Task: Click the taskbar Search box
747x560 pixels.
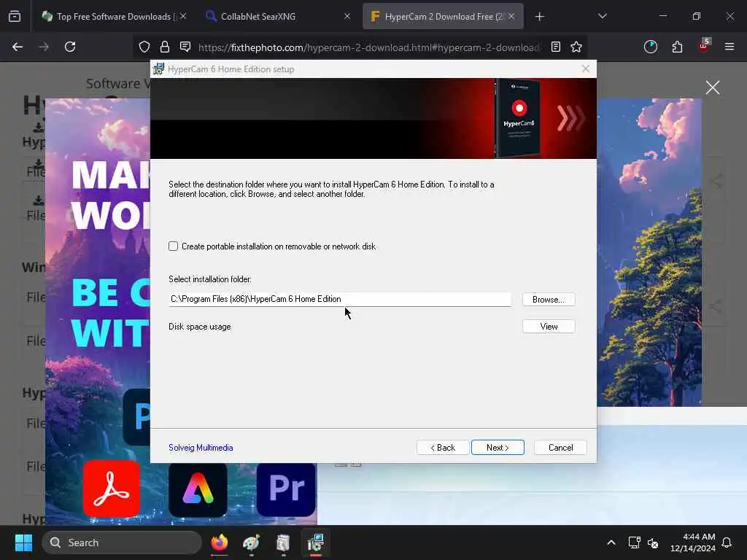Action: 122,542
